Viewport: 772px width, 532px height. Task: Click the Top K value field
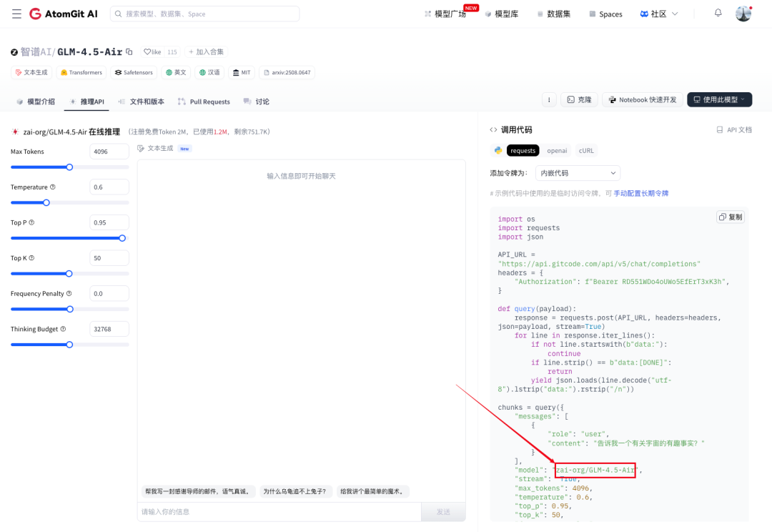pos(109,258)
